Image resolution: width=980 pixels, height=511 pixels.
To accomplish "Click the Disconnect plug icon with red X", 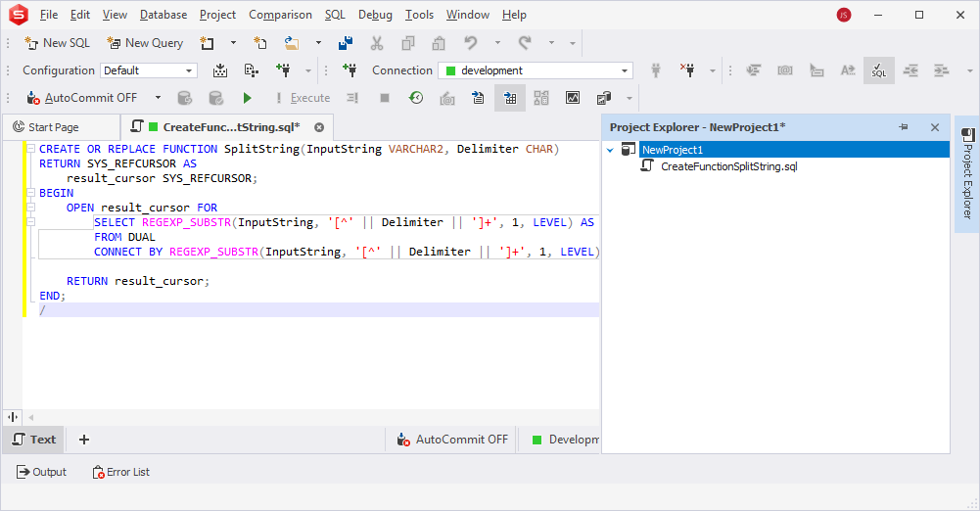I will pos(687,70).
